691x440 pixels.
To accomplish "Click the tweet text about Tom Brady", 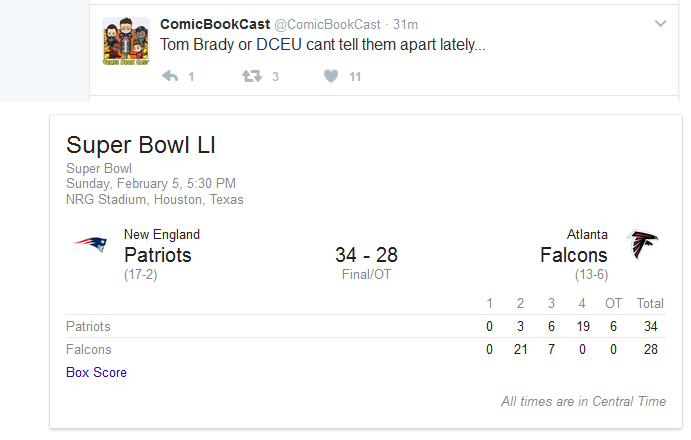I will 323,45.
